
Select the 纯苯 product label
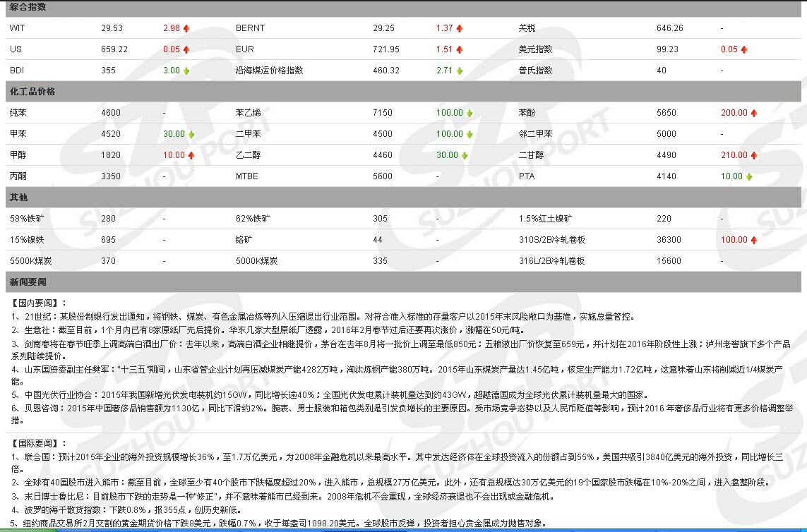(x=18, y=113)
